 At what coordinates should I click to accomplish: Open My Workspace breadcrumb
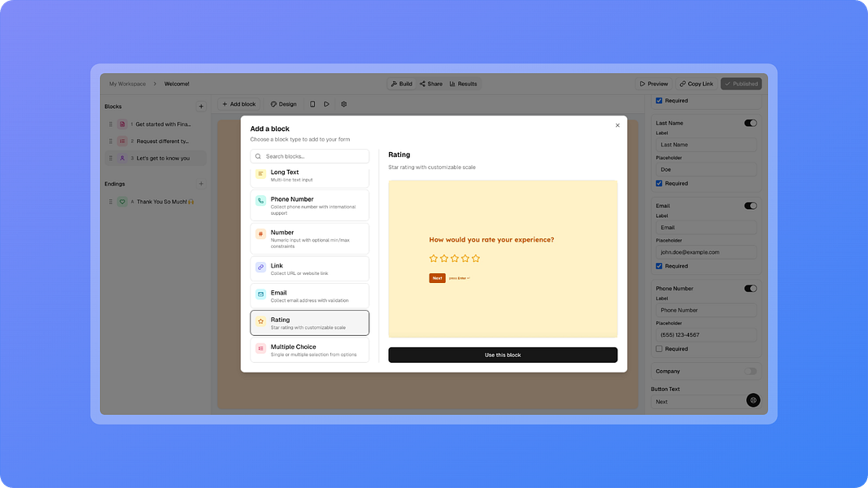128,84
